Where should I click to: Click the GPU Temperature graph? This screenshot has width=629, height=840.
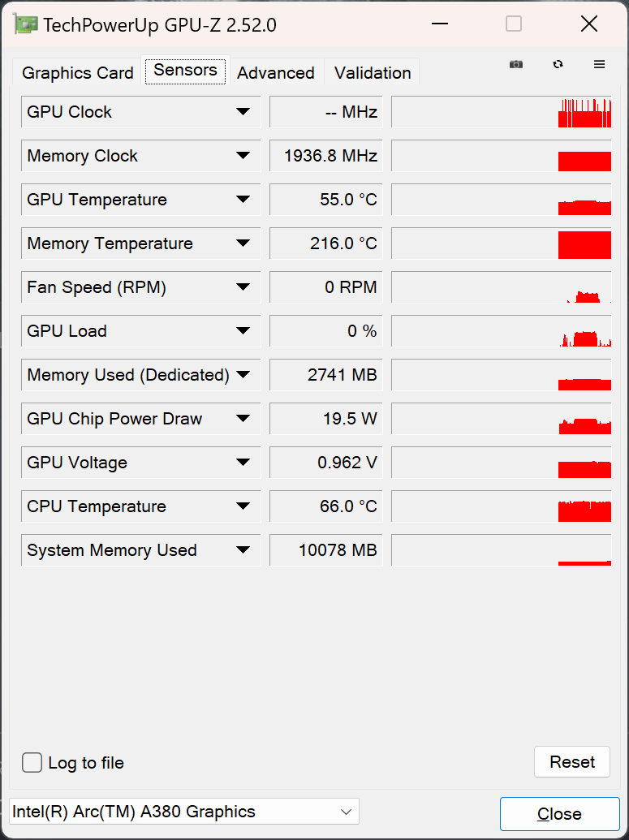[x=501, y=200]
